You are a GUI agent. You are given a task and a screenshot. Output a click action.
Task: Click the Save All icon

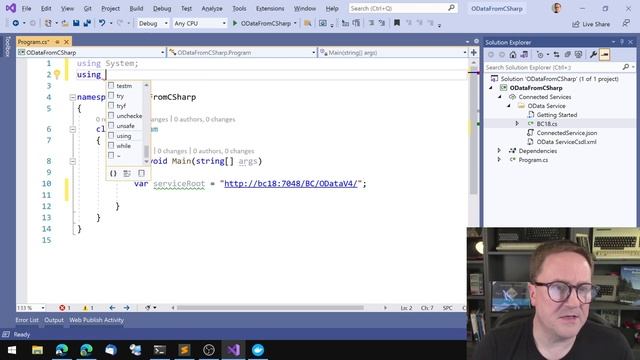[87, 24]
